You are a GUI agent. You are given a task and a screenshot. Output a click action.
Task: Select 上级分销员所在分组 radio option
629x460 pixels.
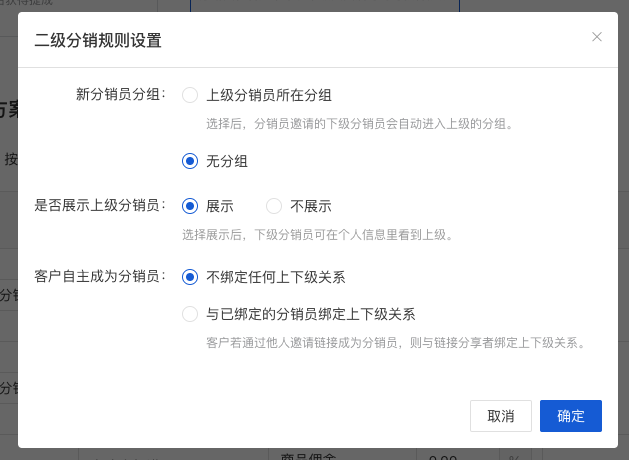click(x=190, y=95)
